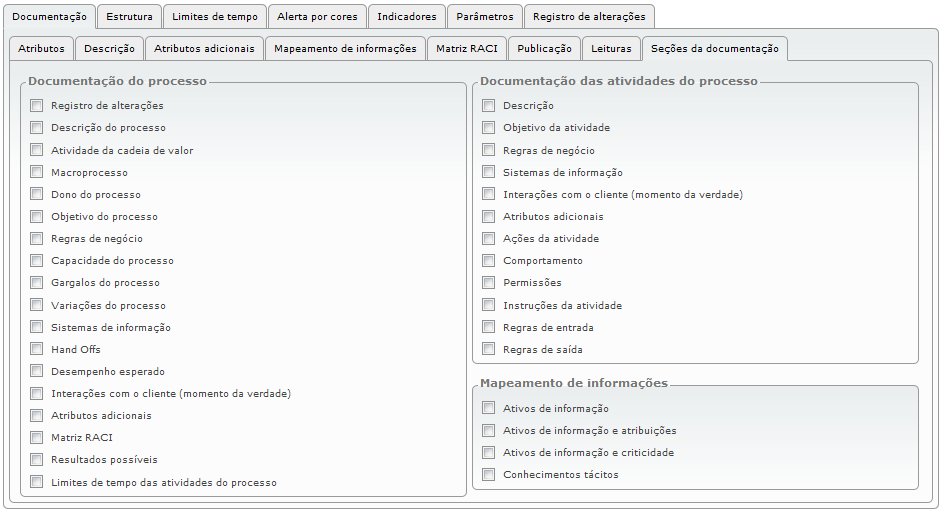Enable Objetivo da atividade checkbox
The height and width of the screenshot is (512, 942).
tap(488, 128)
